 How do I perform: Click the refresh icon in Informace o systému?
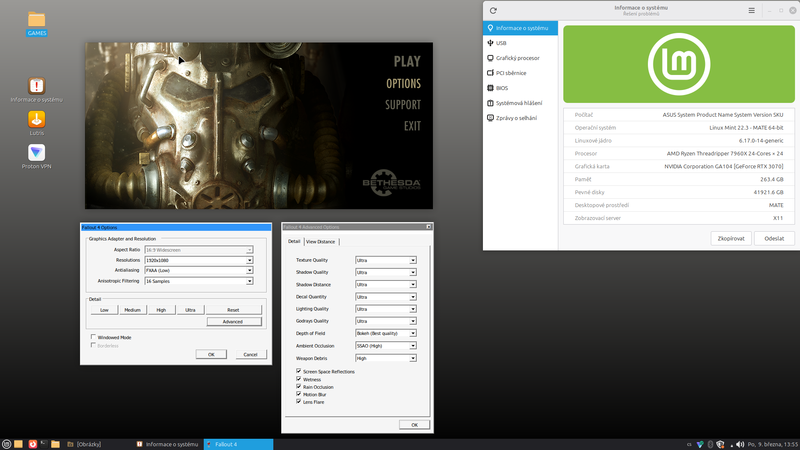click(493, 10)
